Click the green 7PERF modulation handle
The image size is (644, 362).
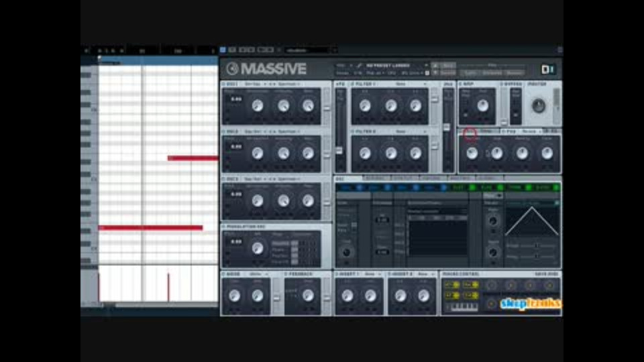click(528, 188)
